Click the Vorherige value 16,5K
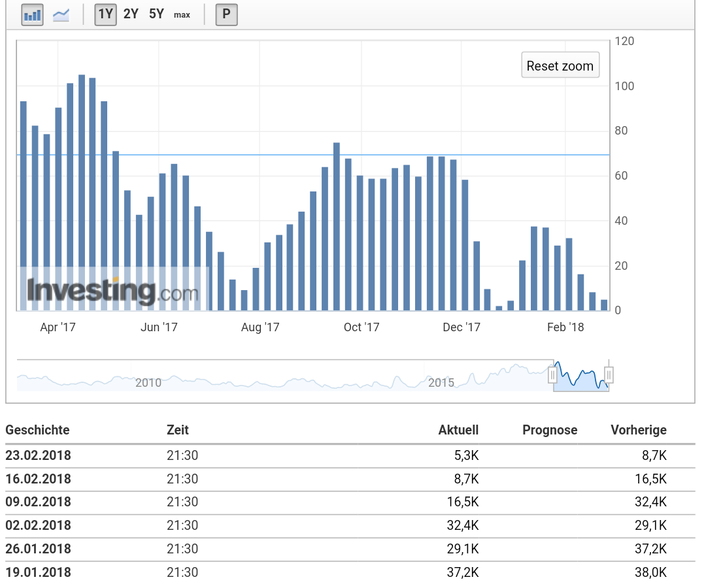706x588 pixels. pos(652,479)
